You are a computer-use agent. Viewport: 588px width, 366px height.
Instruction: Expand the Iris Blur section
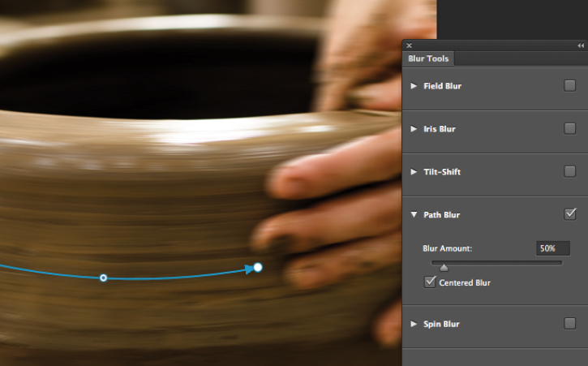point(414,129)
